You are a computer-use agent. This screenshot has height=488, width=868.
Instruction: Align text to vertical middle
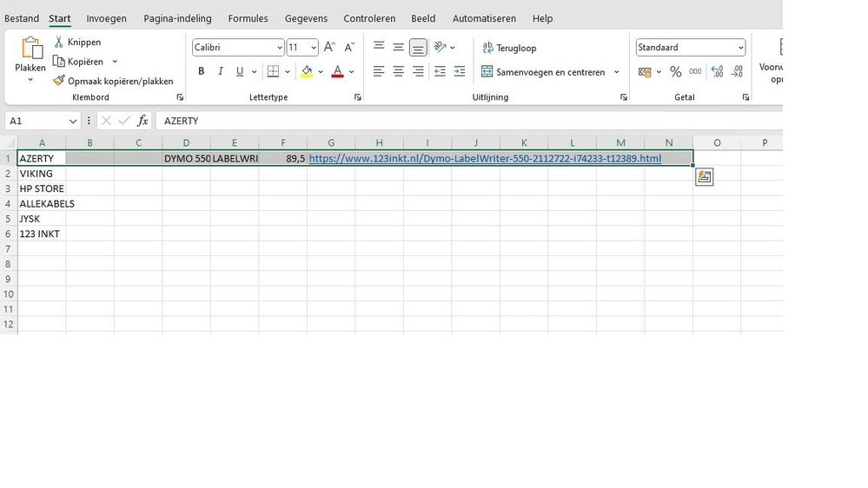point(399,47)
